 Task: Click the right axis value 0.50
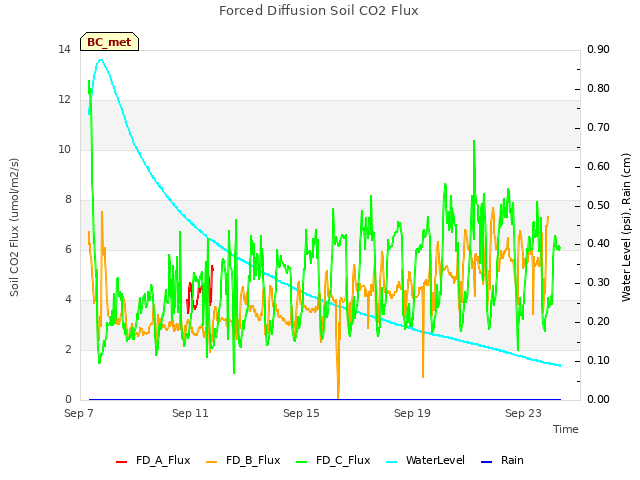pyautogui.click(x=598, y=205)
